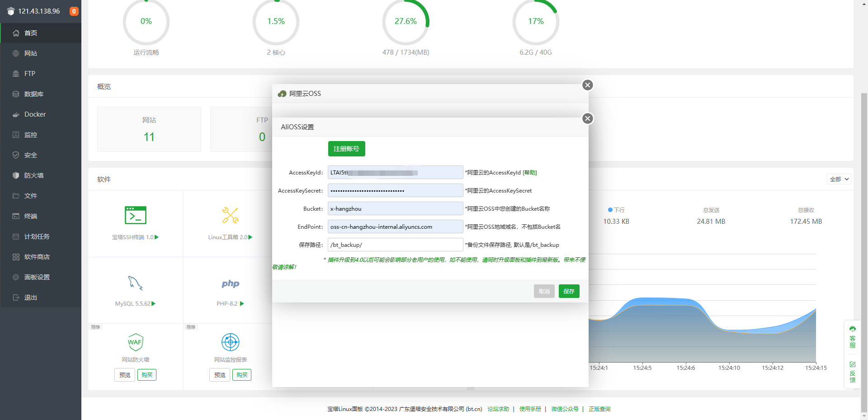Close the AliOSS设置 dialog

(588, 118)
